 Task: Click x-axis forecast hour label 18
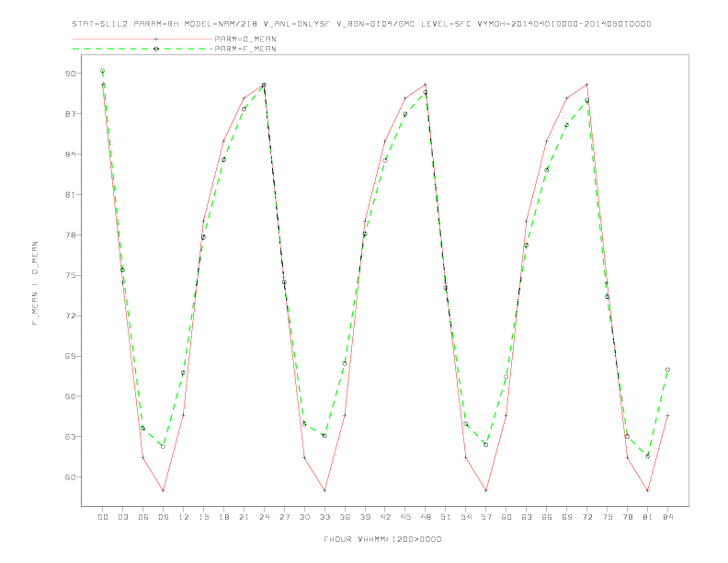point(223,517)
